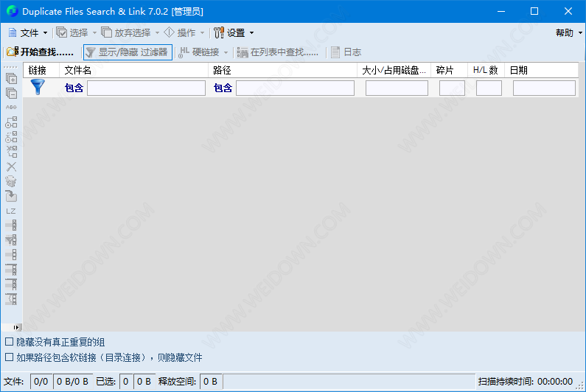Click the recycle bin sidebar icon
The height and width of the screenshot is (392, 586).
[x=11, y=181]
